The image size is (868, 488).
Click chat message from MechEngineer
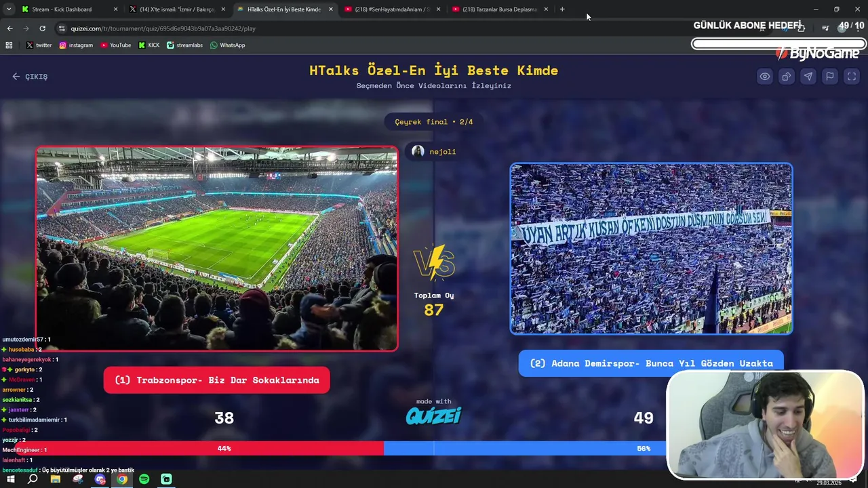24,450
